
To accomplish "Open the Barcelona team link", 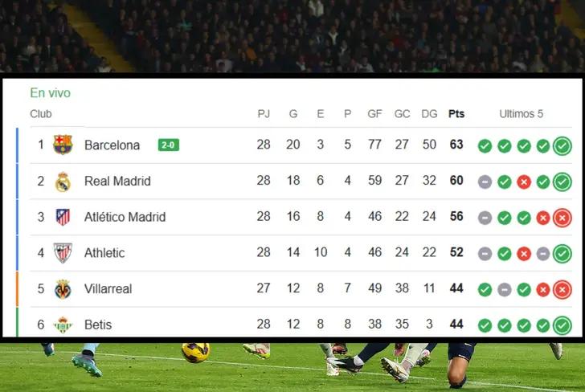I will click(x=112, y=145).
